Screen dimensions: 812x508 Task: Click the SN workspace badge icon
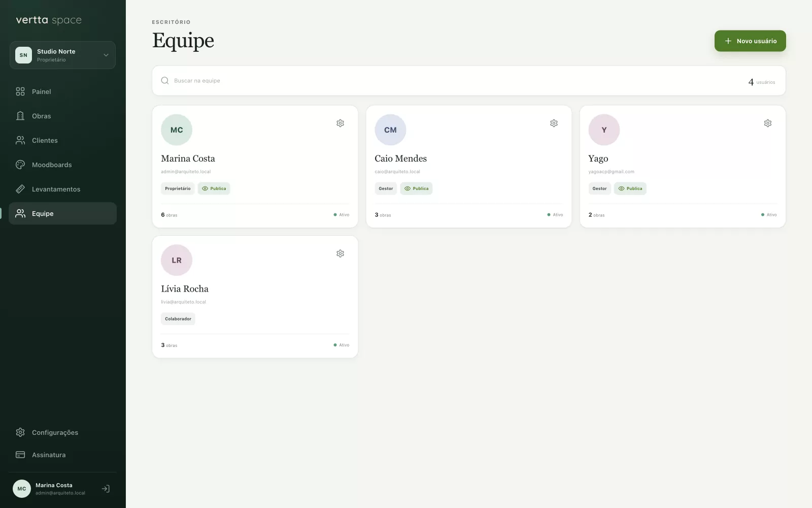point(23,55)
